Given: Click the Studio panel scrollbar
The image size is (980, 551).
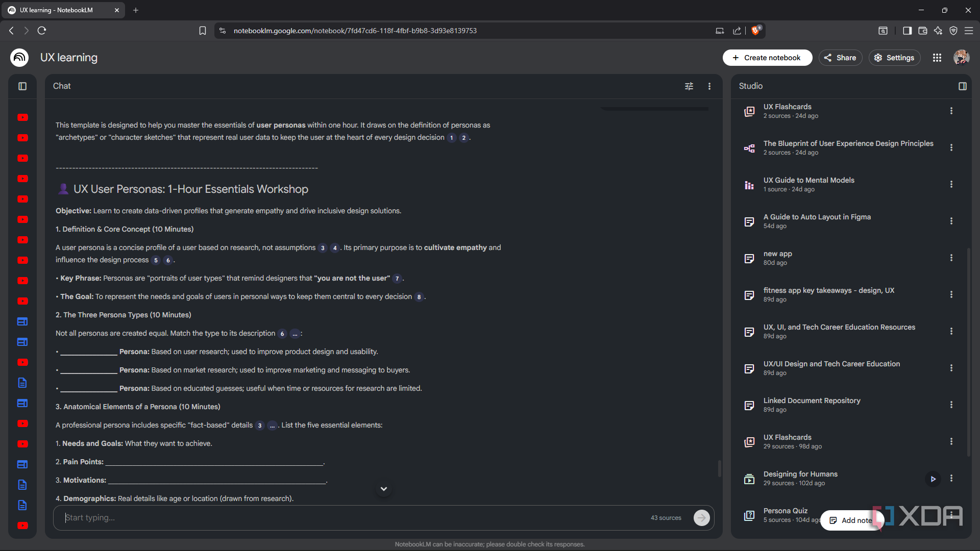Looking at the screenshot, I should [969, 352].
